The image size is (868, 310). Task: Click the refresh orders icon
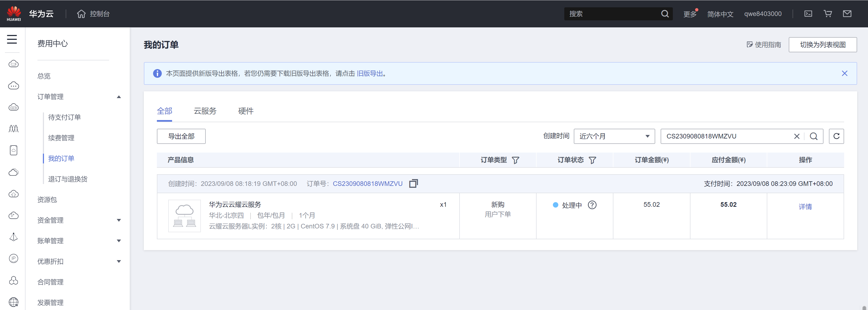click(x=836, y=136)
